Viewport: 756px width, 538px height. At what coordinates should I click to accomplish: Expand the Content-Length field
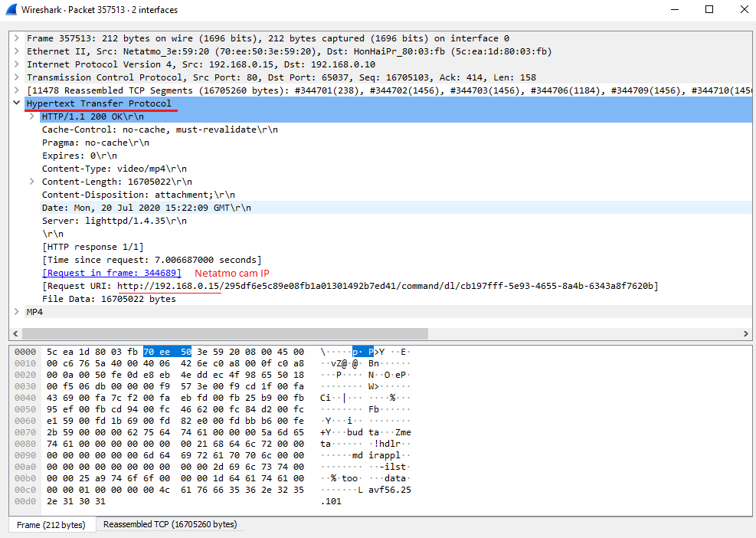(x=32, y=182)
